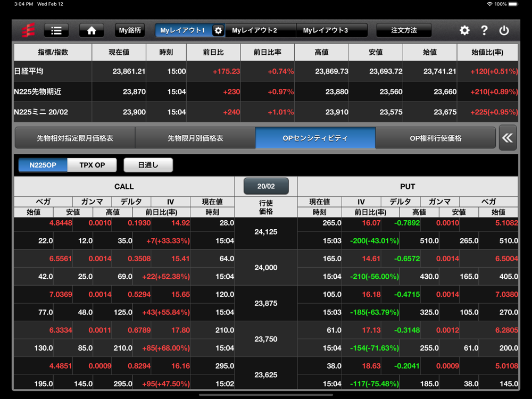The width and height of the screenshot is (532, 399).
Task: Select 先物相対指定限月価格表 tab
Action: tap(75, 138)
